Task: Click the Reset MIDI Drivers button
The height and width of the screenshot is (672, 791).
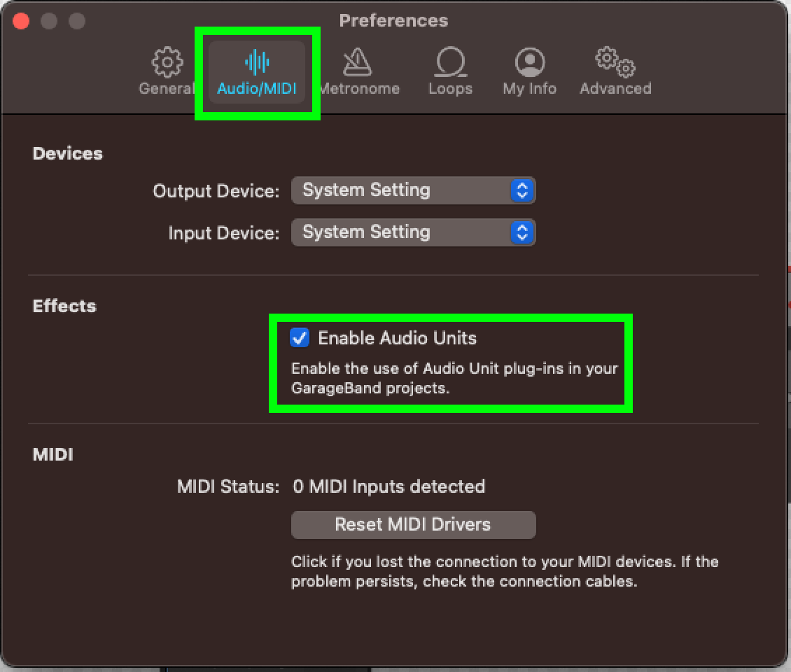Action: point(413,525)
